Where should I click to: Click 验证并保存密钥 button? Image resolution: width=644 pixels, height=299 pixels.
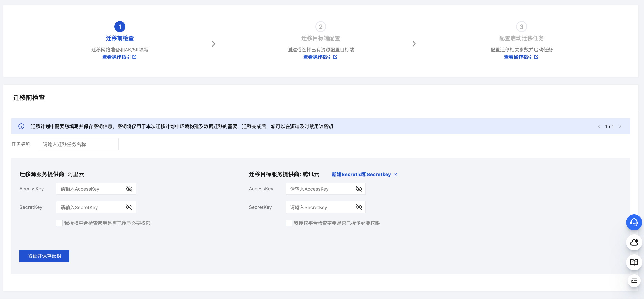click(x=44, y=256)
